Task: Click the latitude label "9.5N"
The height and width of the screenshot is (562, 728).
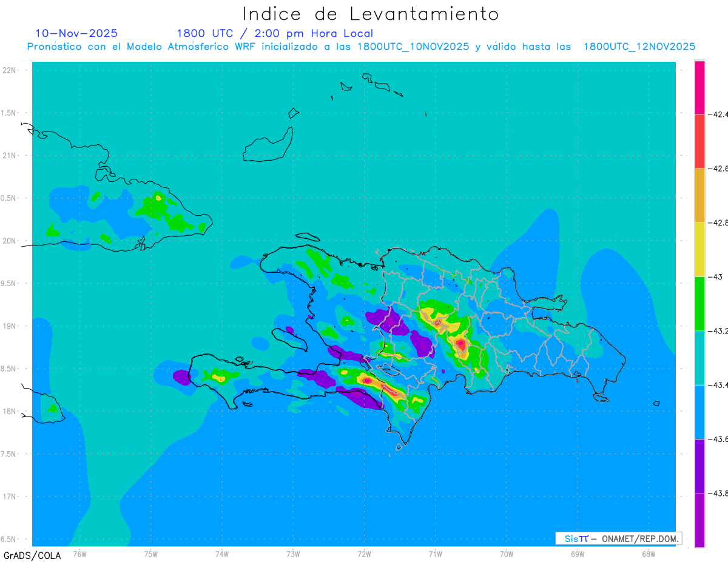Action: pyautogui.click(x=9, y=284)
